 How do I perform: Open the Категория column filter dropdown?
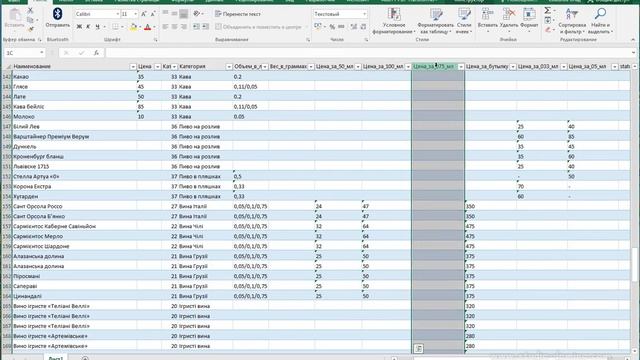click(x=229, y=67)
